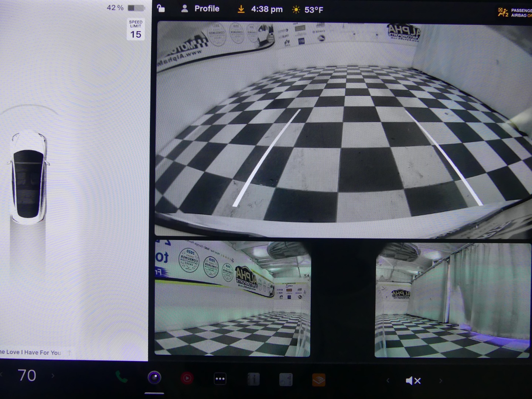Open the owner's manual info icon
The width and height of the screenshot is (532, 399).
tap(253, 379)
